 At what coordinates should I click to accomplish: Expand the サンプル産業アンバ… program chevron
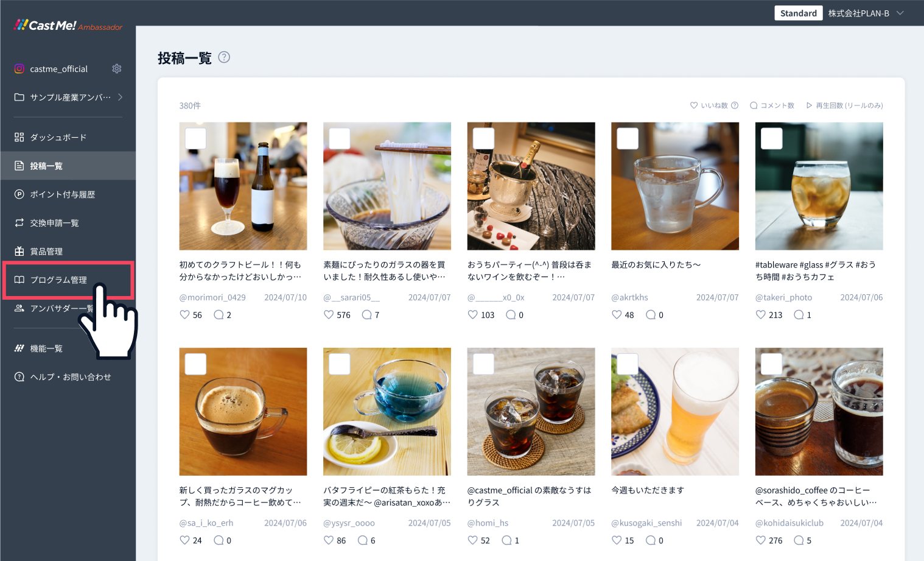(x=120, y=97)
